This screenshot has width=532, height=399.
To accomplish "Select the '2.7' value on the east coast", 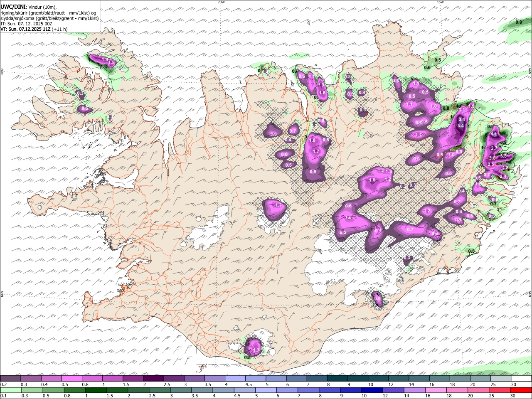I will (x=494, y=148).
